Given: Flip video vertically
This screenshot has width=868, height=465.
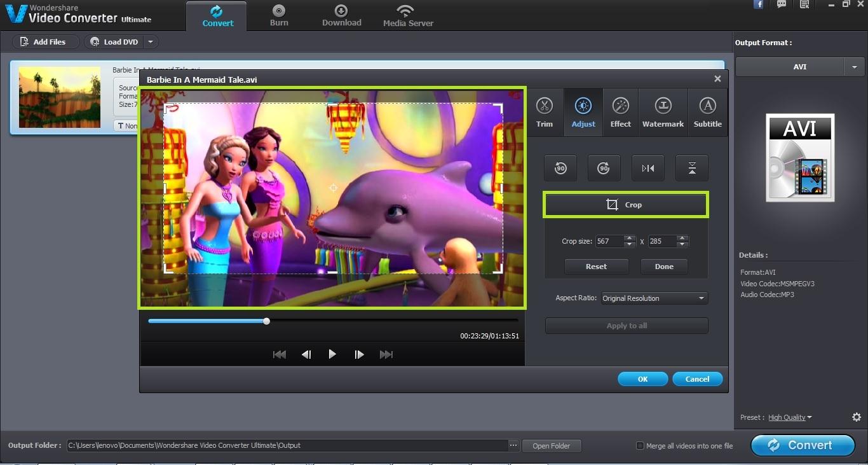Looking at the screenshot, I should (x=692, y=168).
